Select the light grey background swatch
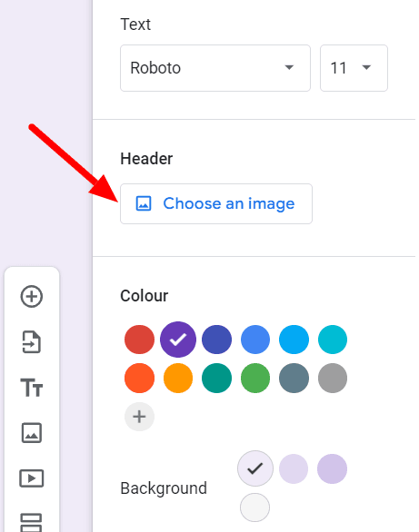Image resolution: width=419 pixels, height=532 pixels. pos(255,507)
